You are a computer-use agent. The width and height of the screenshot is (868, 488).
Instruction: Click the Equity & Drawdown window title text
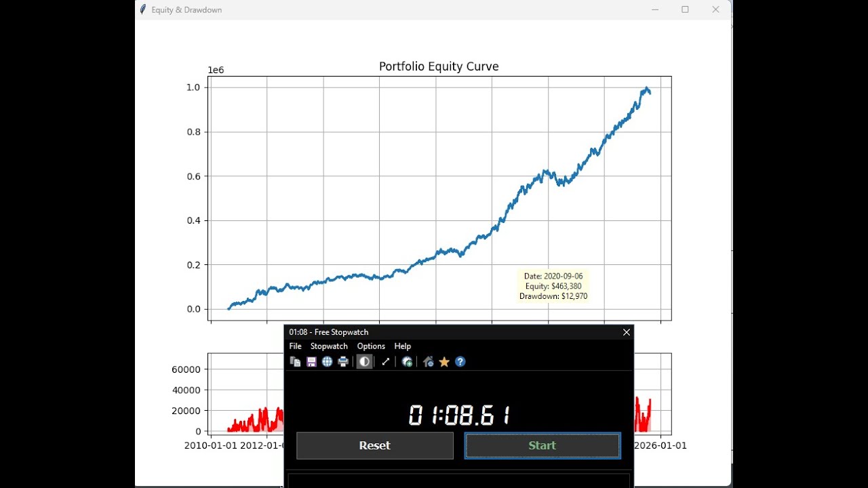pyautogui.click(x=186, y=10)
